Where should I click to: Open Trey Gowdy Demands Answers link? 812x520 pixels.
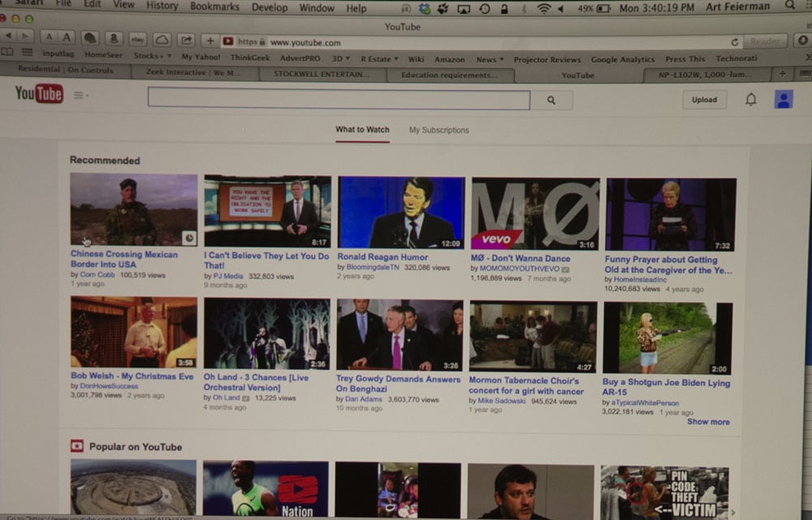click(398, 384)
